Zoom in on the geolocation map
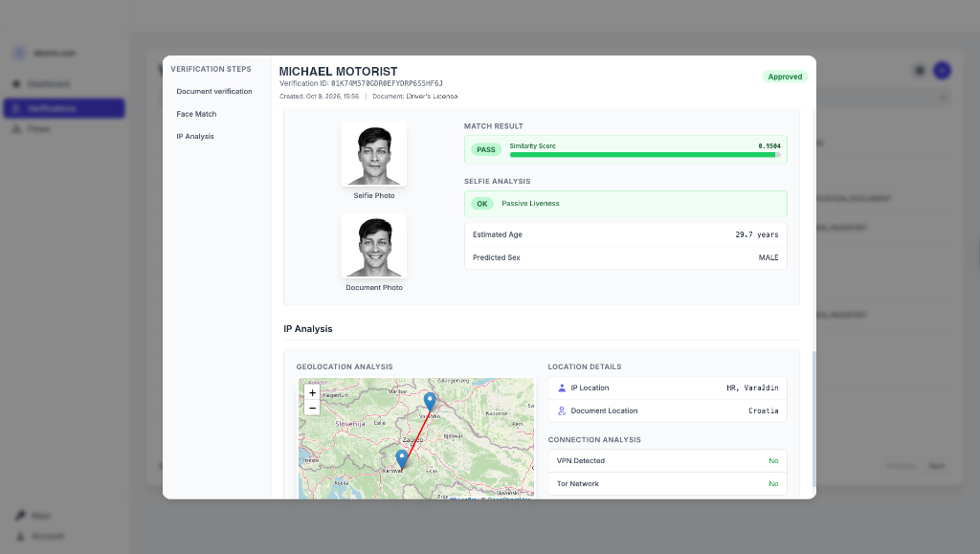The height and width of the screenshot is (554, 980). click(x=312, y=393)
